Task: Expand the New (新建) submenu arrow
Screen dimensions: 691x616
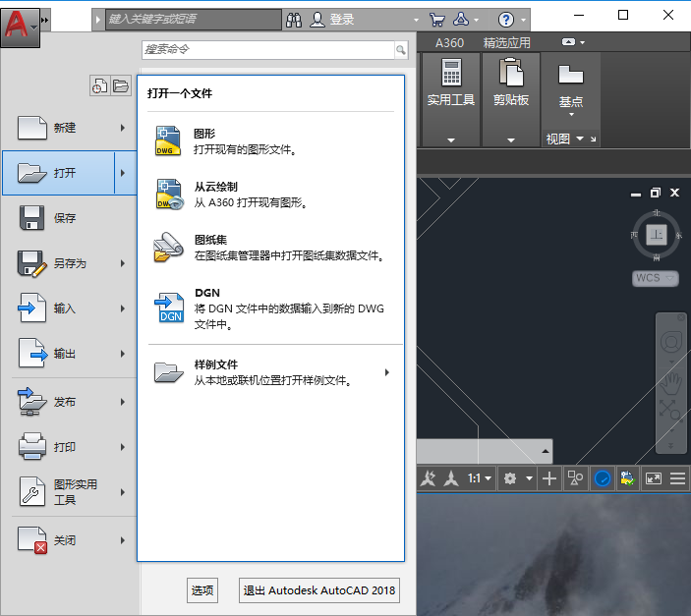Action: coord(123,128)
